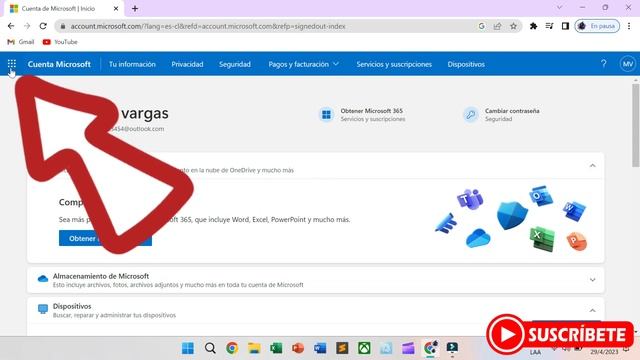
Task: Open File Explorer from taskbar
Action: tap(254, 348)
